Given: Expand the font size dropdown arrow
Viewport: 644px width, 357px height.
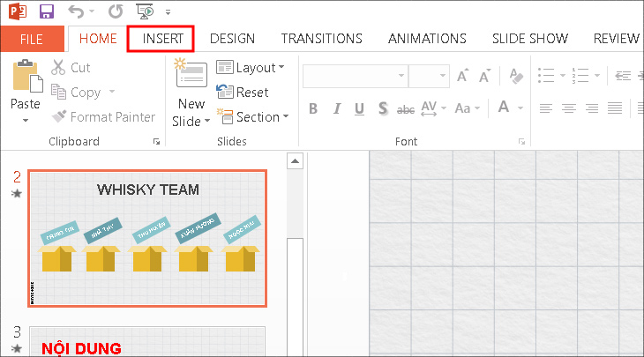Looking at the screenshot, I should [442, 76].
